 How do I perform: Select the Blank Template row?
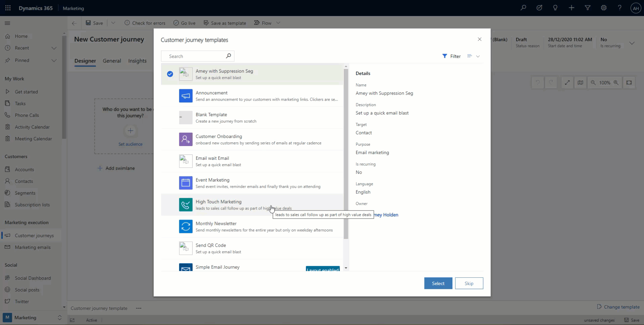coord(252,118)
